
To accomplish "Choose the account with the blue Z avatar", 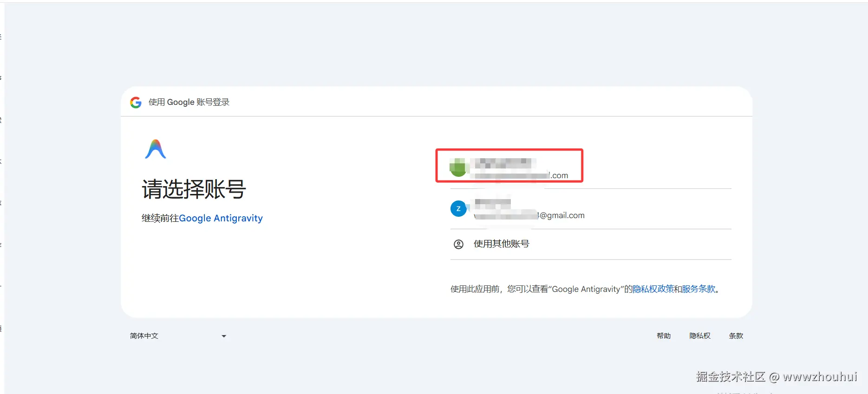I will 591,209.
